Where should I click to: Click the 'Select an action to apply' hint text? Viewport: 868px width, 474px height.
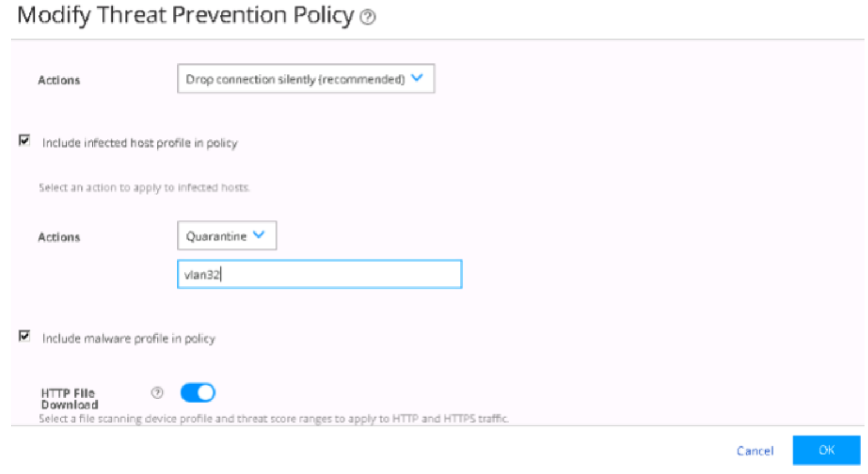click(144, 188)
